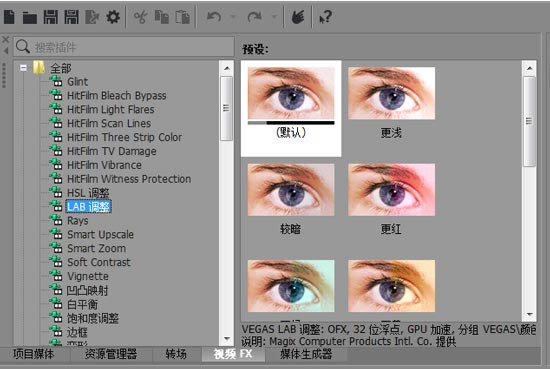550x369 pixels.
Task: Click the preset pane scrollbar down arrow
Action: click(x=529, y=315)
